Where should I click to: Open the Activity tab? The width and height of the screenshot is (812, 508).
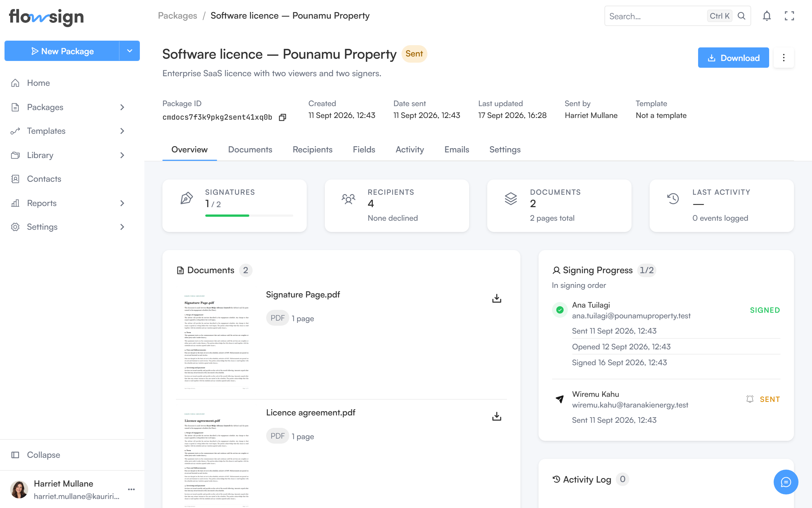(410, 150)
